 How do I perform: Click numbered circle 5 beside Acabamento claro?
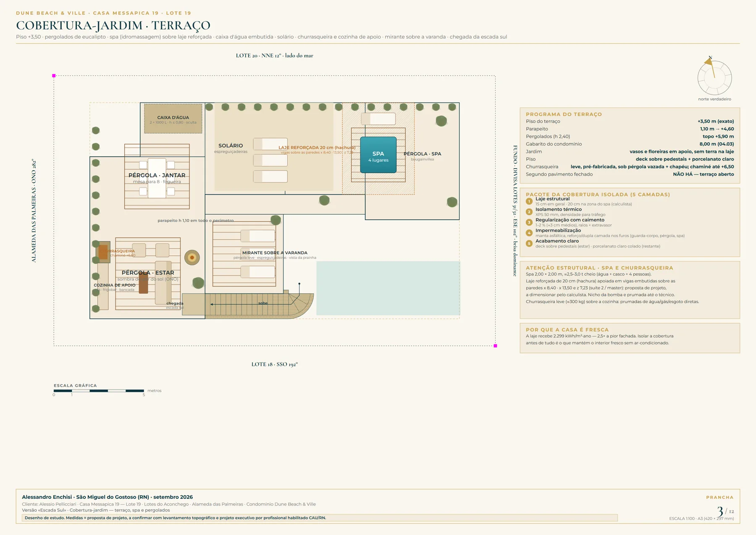(529, 243)
